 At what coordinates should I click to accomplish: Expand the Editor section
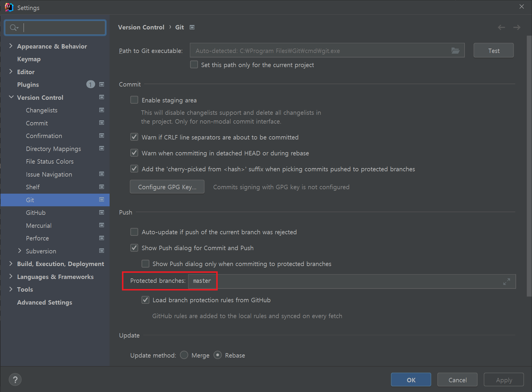pyautogui.click(x=11, y=72)
